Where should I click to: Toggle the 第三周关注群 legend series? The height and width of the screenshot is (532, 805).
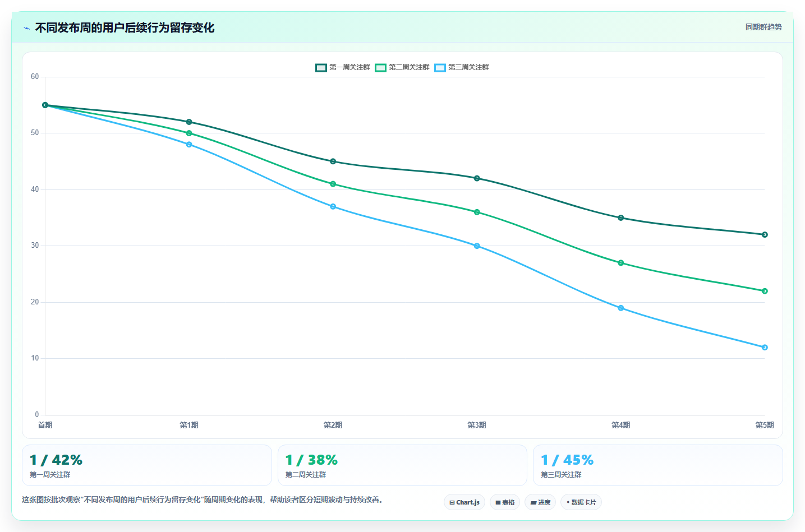click(x=462, y=67)
